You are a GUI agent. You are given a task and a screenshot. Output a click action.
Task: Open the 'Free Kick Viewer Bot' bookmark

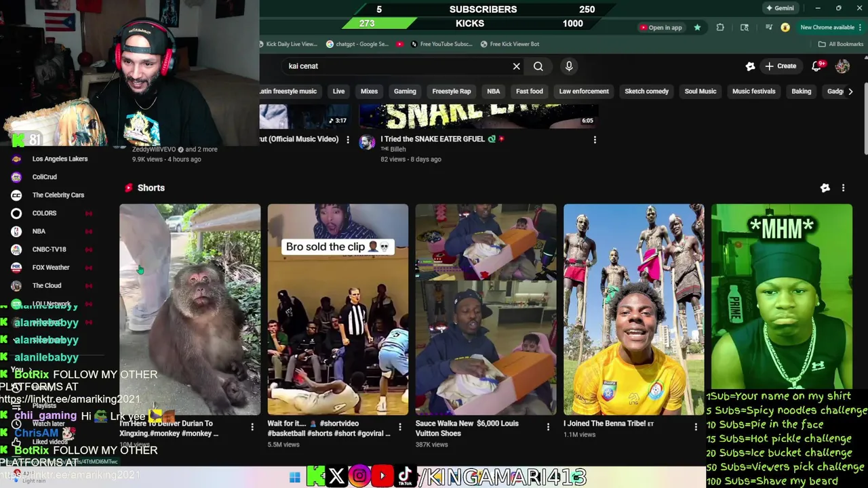[510, 44]
